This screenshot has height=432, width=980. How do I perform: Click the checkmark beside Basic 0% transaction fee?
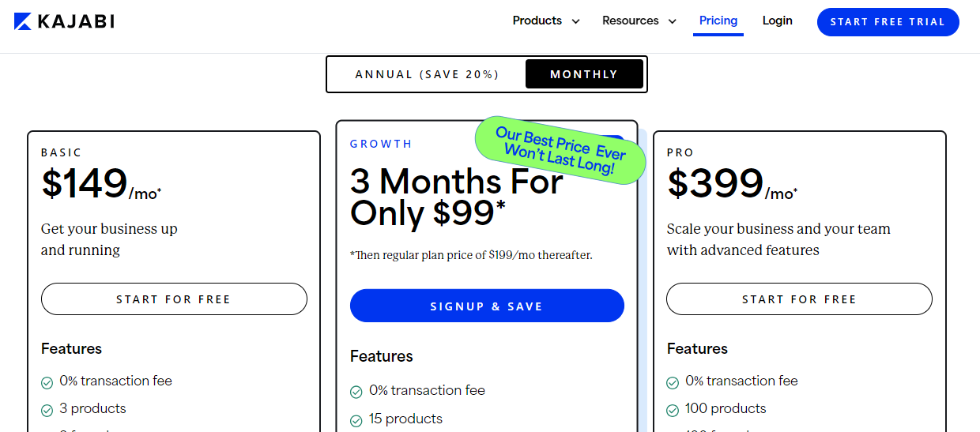coord(47,383)
